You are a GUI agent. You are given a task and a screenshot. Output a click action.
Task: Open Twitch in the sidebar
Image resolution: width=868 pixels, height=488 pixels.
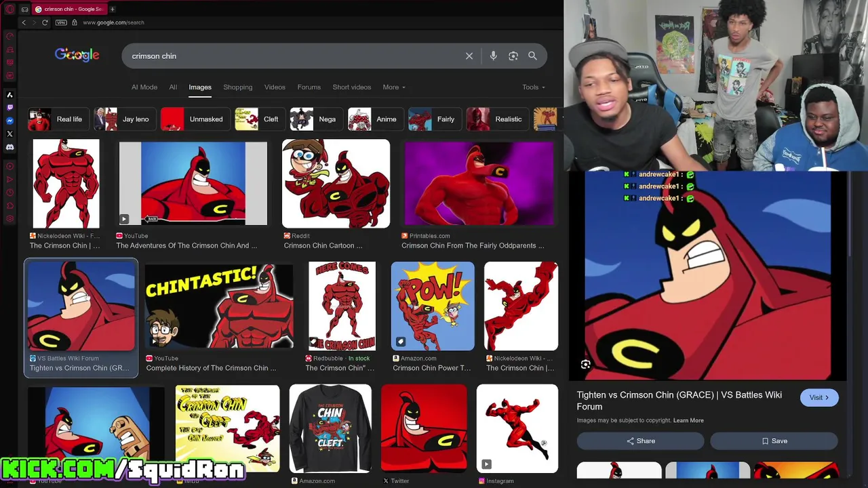[9, 108]
